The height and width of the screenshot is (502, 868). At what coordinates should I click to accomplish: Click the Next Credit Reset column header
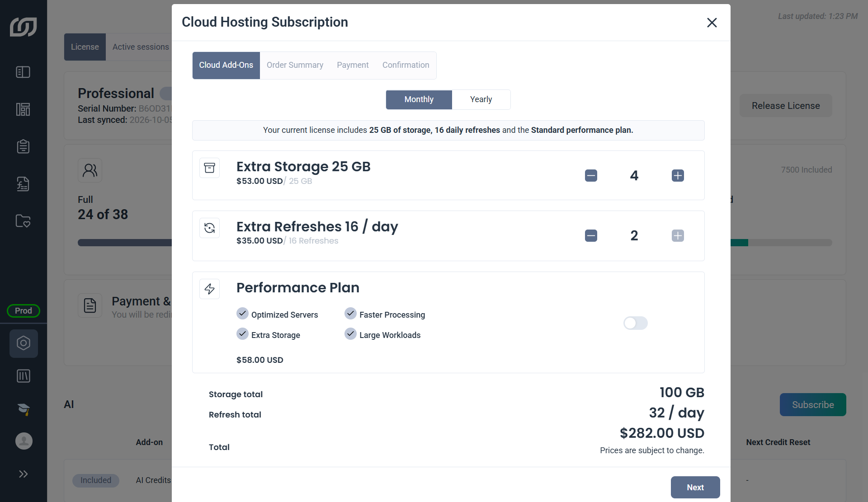click(778, 442)
